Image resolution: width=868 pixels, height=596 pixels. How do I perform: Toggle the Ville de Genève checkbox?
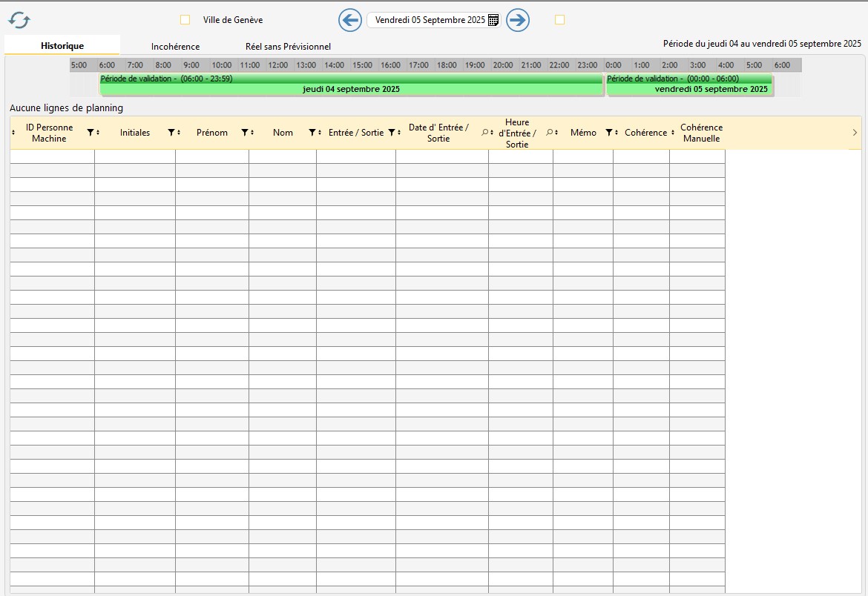(x=185, y=20)
